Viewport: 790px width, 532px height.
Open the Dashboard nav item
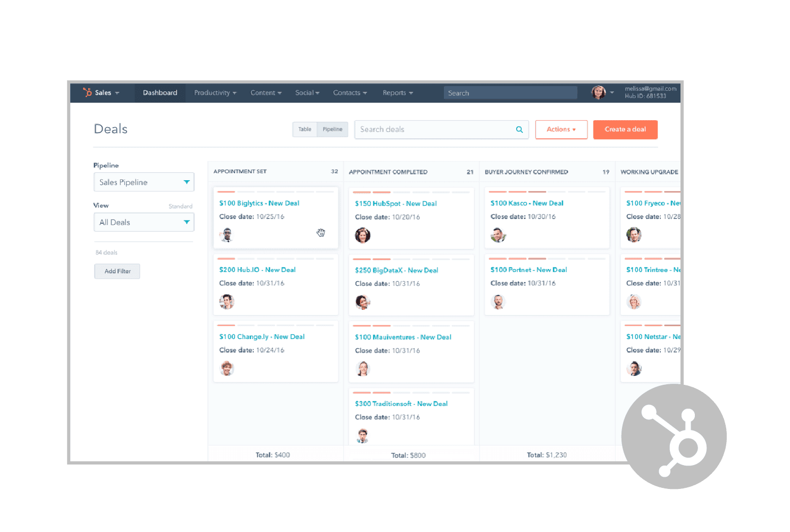(160, 92)
